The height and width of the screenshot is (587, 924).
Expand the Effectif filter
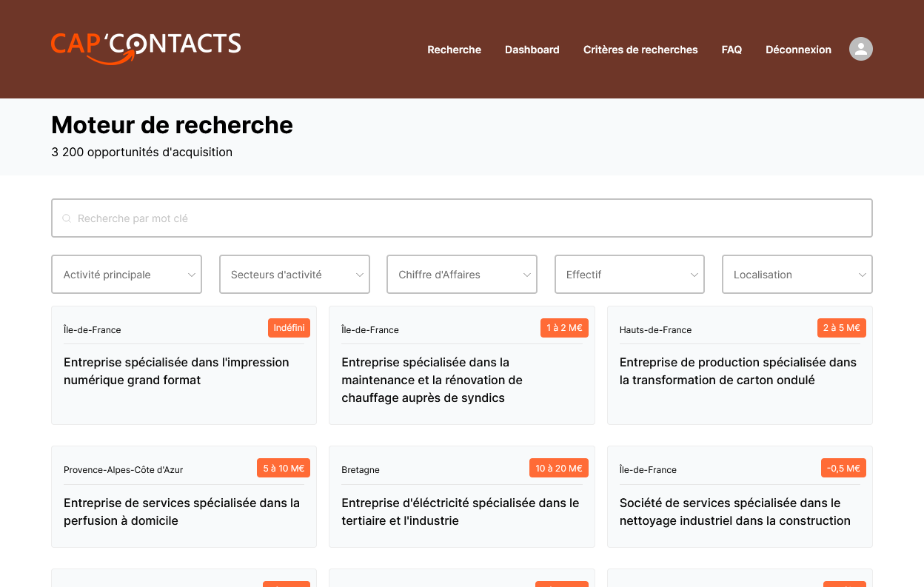[x=629, y=274]
